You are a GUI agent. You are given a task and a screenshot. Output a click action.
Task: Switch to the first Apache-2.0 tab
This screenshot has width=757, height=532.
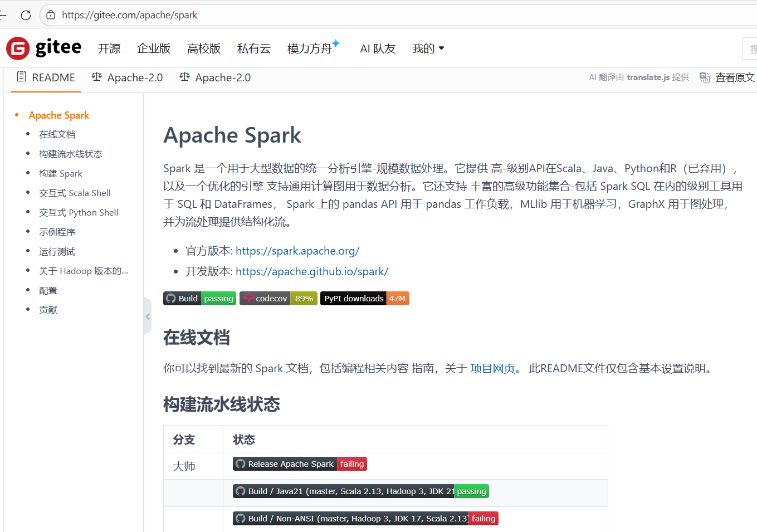point(128,77)
